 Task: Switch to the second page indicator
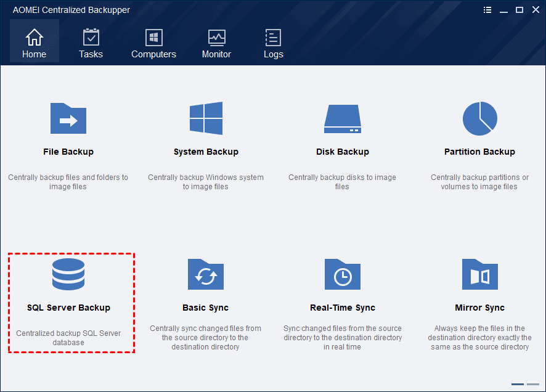(x=533, y=385)
